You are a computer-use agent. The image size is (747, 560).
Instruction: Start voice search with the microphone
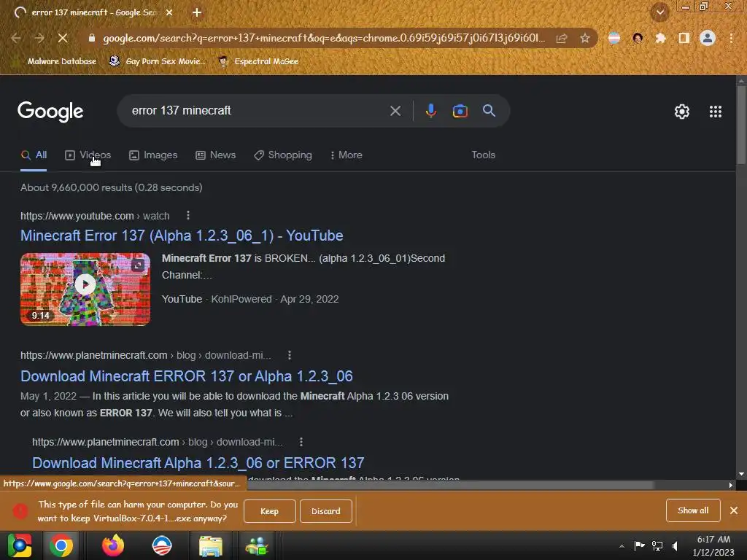click(x=430, y=111)
